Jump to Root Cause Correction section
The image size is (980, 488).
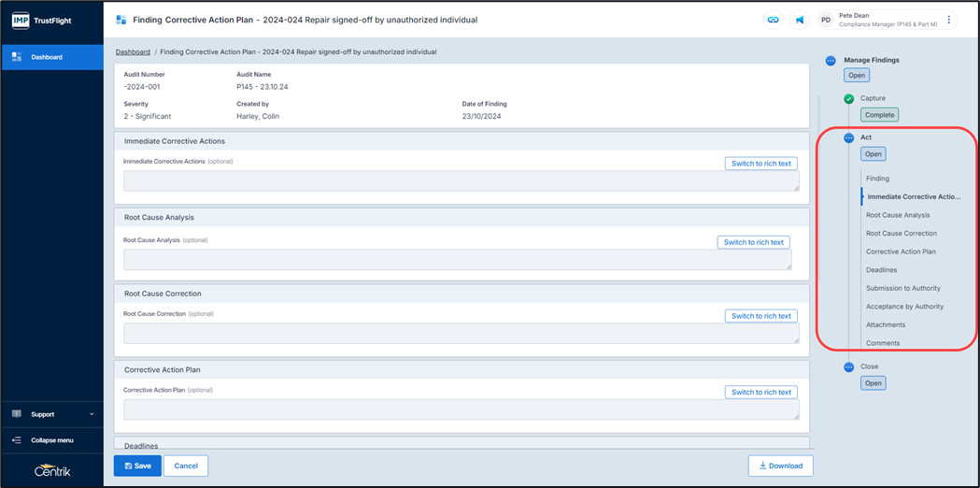(x=901, y=234)
